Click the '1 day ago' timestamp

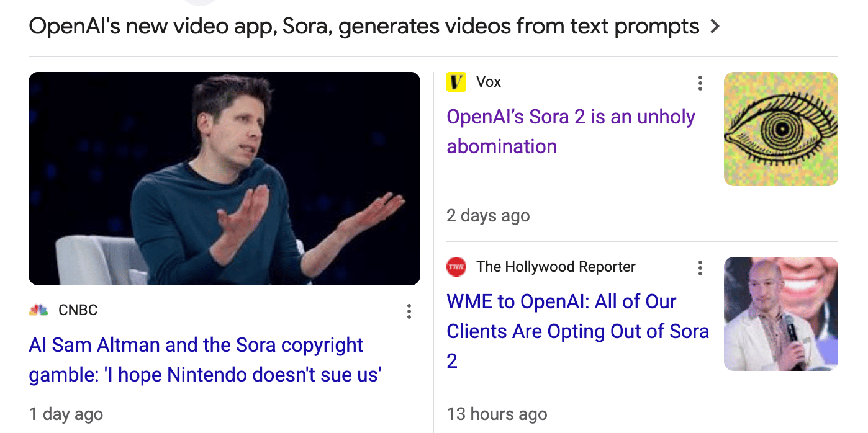tap(66, 414)
